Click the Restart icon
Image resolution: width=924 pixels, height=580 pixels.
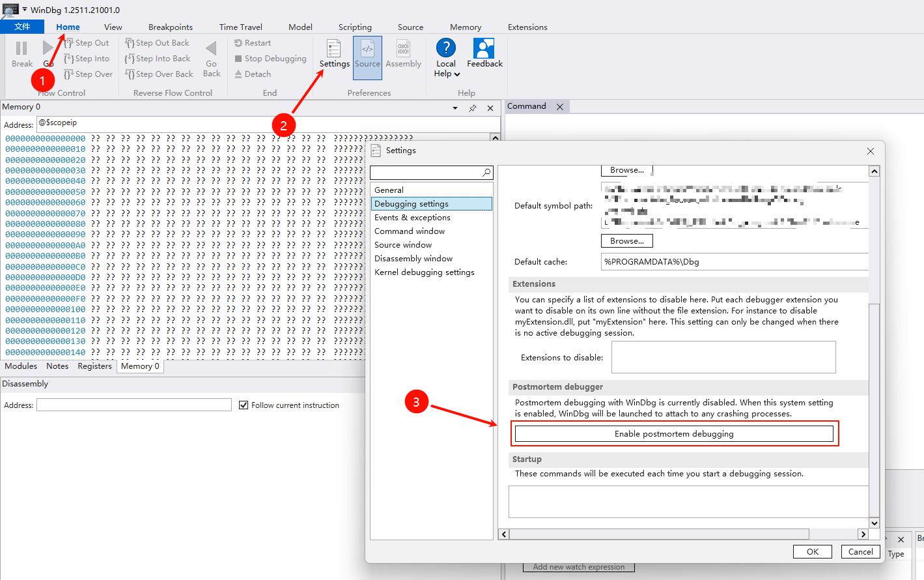(238, 43)
